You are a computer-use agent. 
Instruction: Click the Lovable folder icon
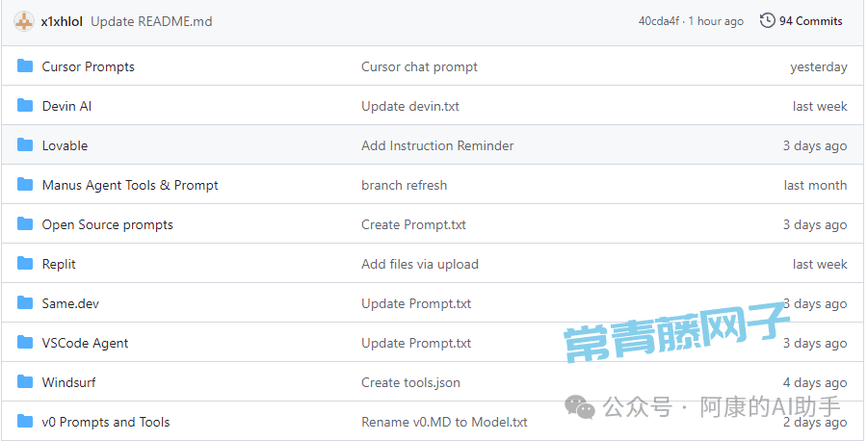tap(25, 145)
